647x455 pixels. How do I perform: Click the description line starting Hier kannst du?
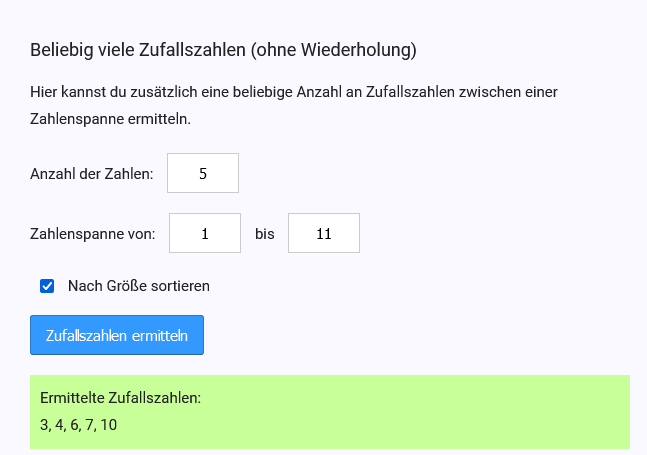tap(294, 92)
